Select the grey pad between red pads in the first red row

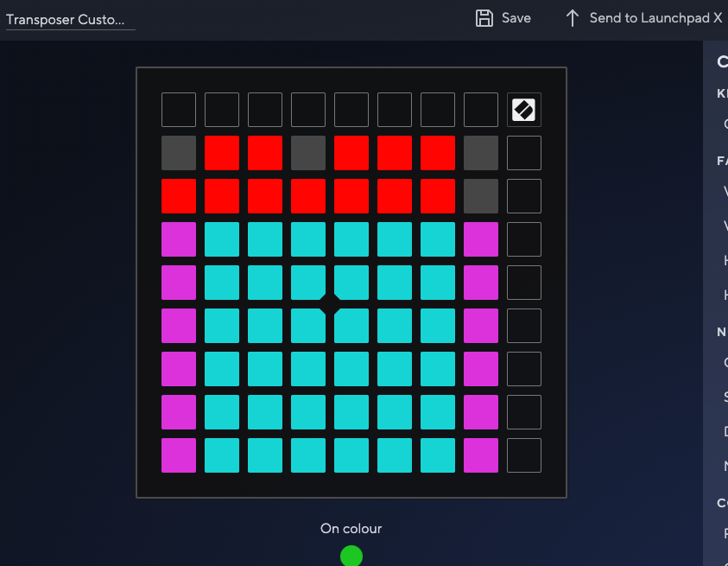click(308, 153)
